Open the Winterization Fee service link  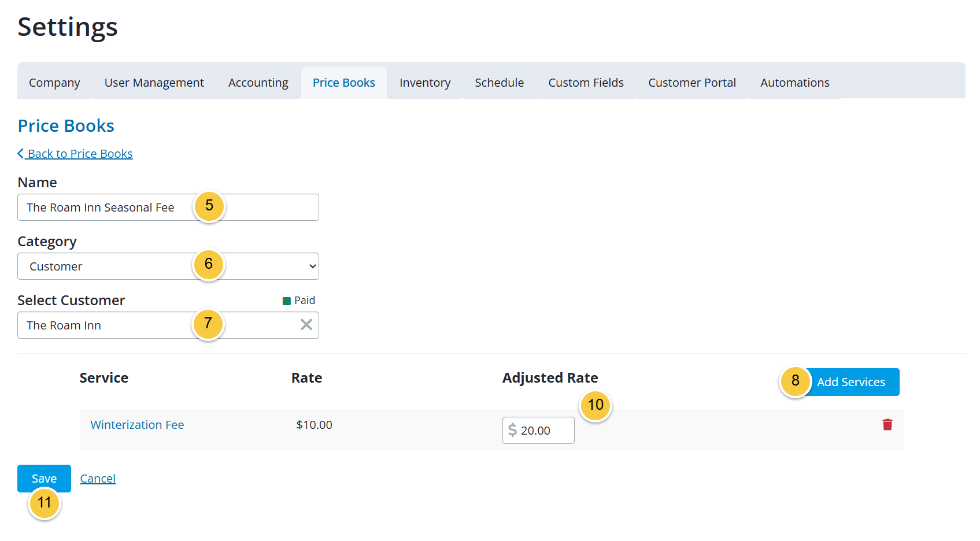click(x=137, y=425)
